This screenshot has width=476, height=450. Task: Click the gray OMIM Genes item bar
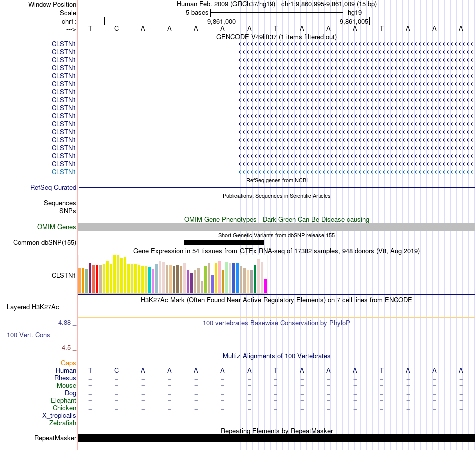[x=277, y=227]
